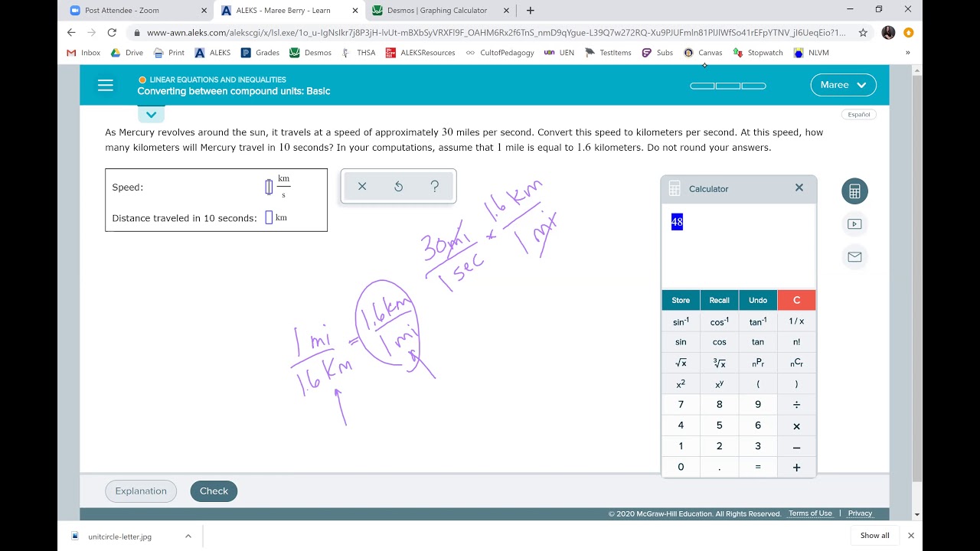Click the Explanation button

click(x=141, y=491)
